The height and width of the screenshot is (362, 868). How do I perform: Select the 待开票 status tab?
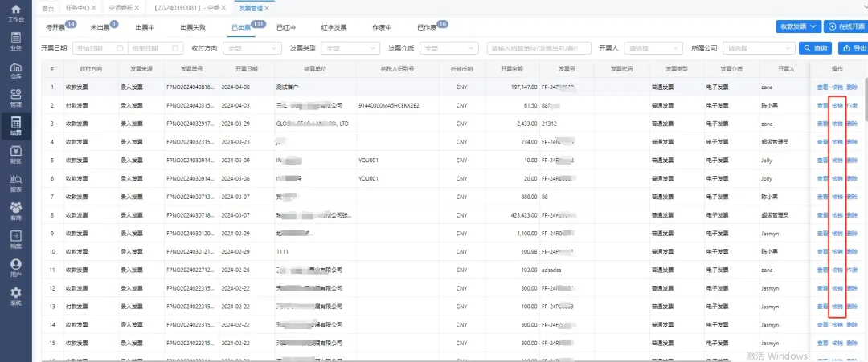tap(55, 27)
